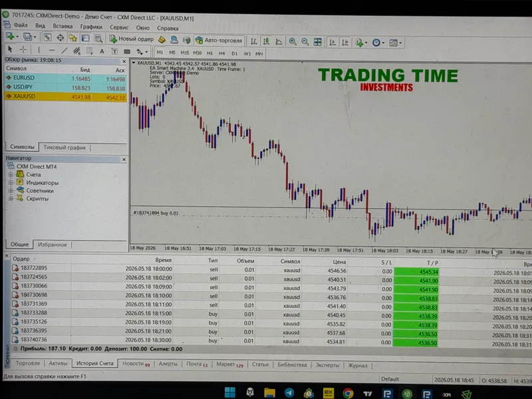Zoom out on the chart
This screenshot has height=399, width=532.
tap(305, 42)
